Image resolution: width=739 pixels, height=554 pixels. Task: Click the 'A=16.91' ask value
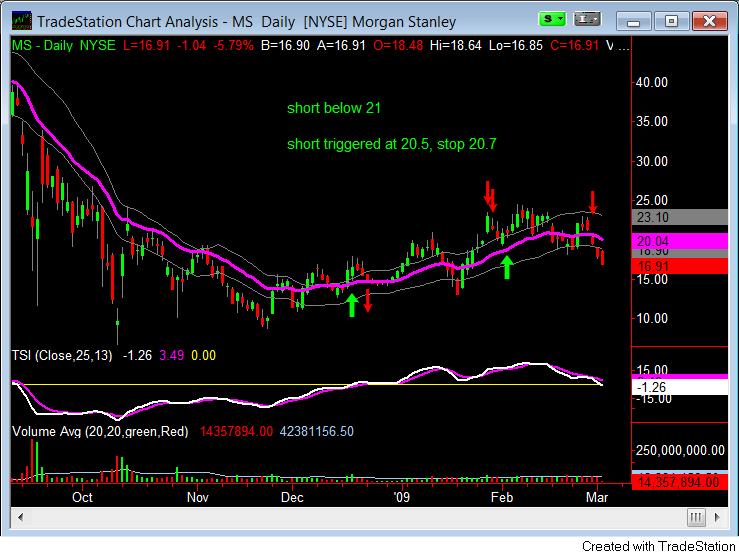[341, 46]
